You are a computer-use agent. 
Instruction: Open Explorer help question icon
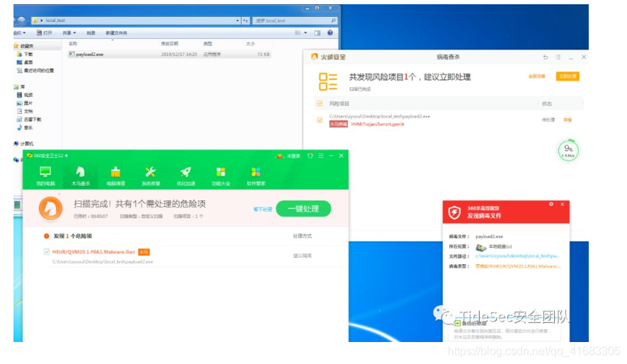[330, 33]
